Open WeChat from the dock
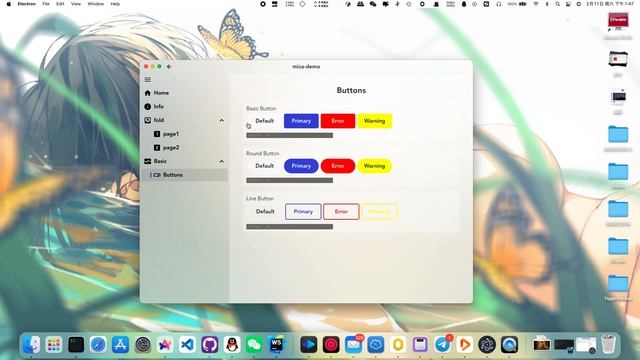Image resolution: width=640 pixels, height=360 pixels. click(254, 345)
